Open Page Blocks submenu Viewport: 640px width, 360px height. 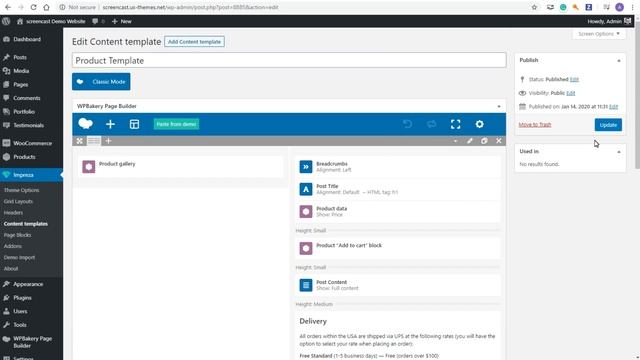pyautogui.click(x=18, y=235)
